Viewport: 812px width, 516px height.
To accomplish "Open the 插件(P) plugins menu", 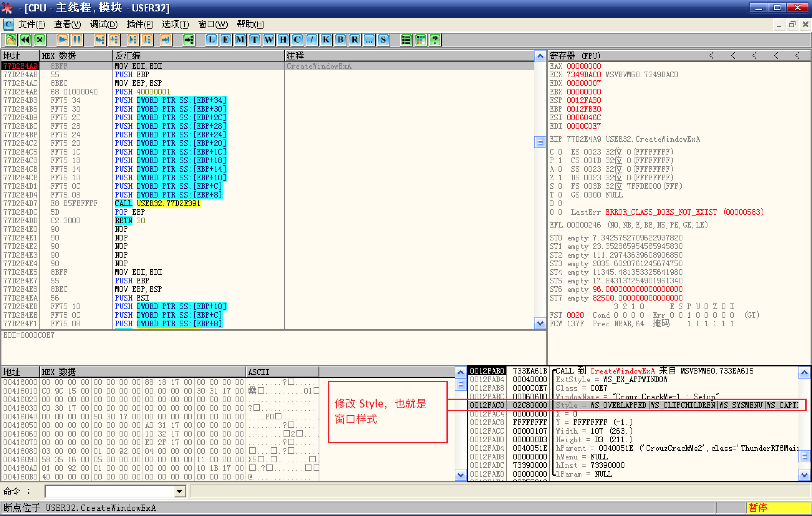I will coord(140,24).
